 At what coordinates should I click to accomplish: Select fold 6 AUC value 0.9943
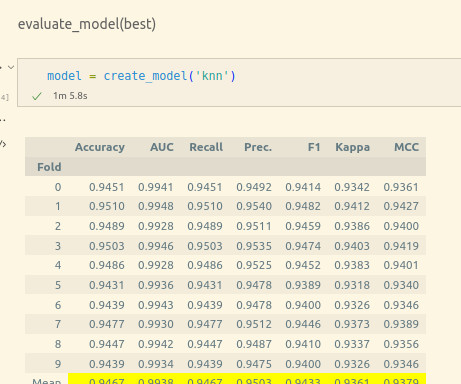tap(156, 305)
